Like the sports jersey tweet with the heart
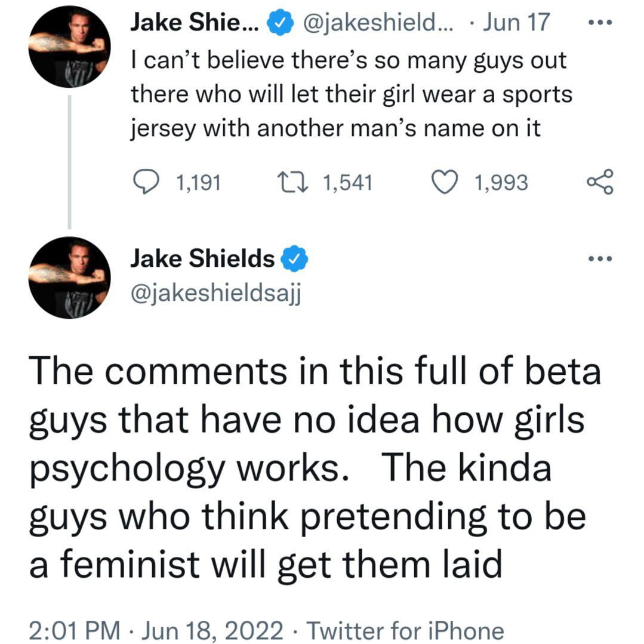The image size is (644, 644). click(x=445, y=182)
